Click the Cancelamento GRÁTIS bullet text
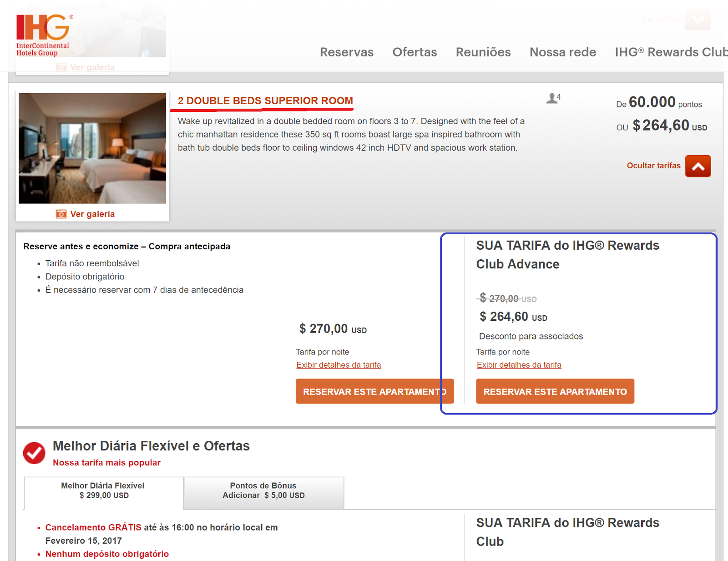 [x=162, y=534]
